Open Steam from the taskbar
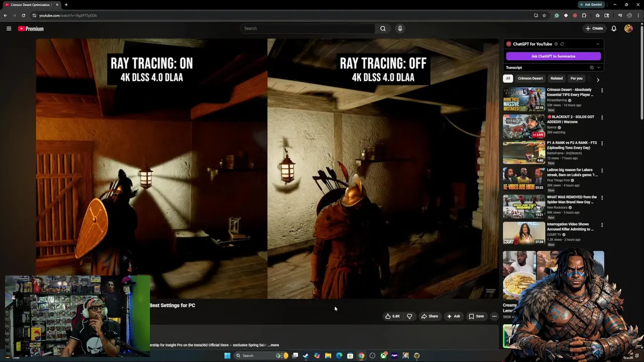Image resolution: width=644 pixels, height=362 pixels. point(305,355)
